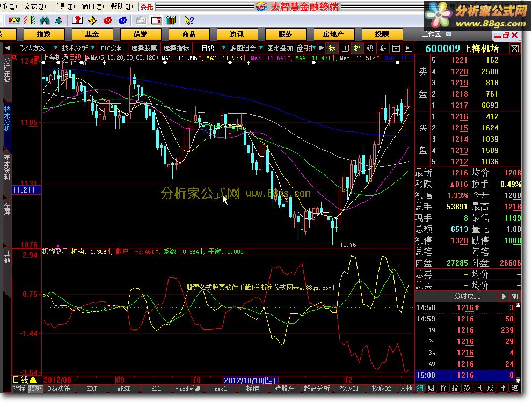
Task: Click the 财 tab below the trade list
Action: (x=432, y=388)
